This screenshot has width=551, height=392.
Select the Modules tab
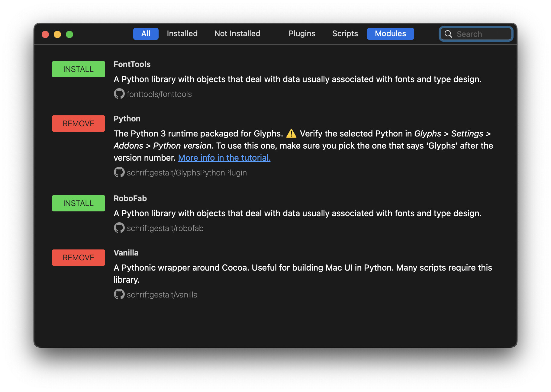pos(390,34)
